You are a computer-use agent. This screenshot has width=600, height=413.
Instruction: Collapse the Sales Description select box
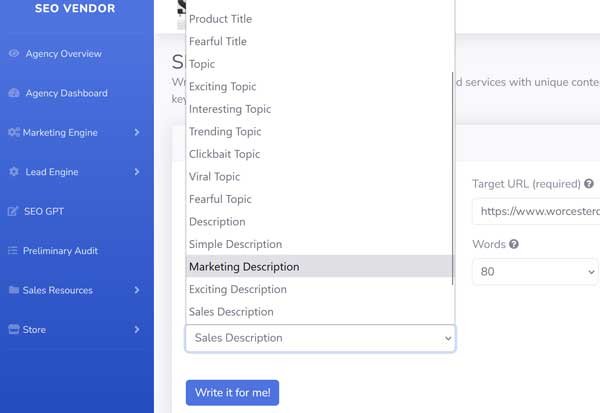point(320,338)
